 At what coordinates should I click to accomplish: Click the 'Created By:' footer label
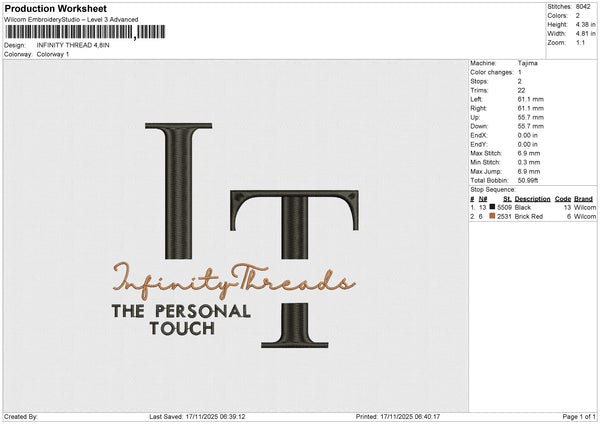21,417
